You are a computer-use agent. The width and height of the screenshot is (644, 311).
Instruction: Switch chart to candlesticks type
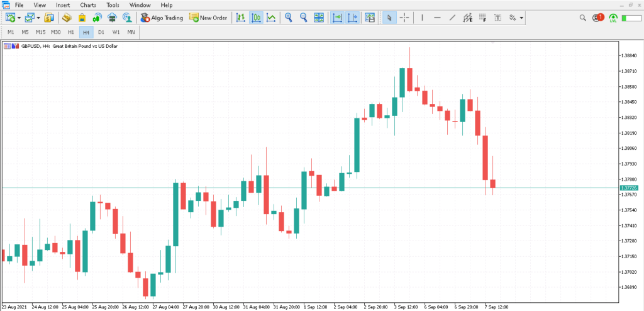tap(257, 18)
